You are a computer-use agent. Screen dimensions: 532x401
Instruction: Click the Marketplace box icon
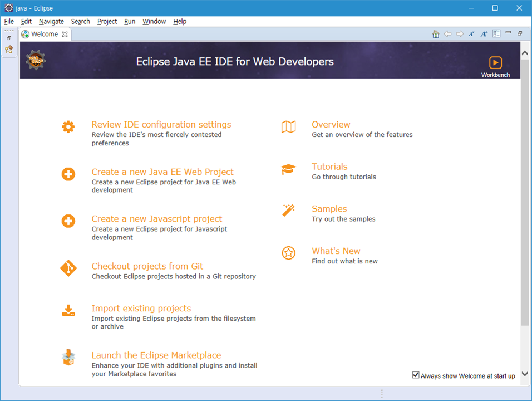[68, 357]
